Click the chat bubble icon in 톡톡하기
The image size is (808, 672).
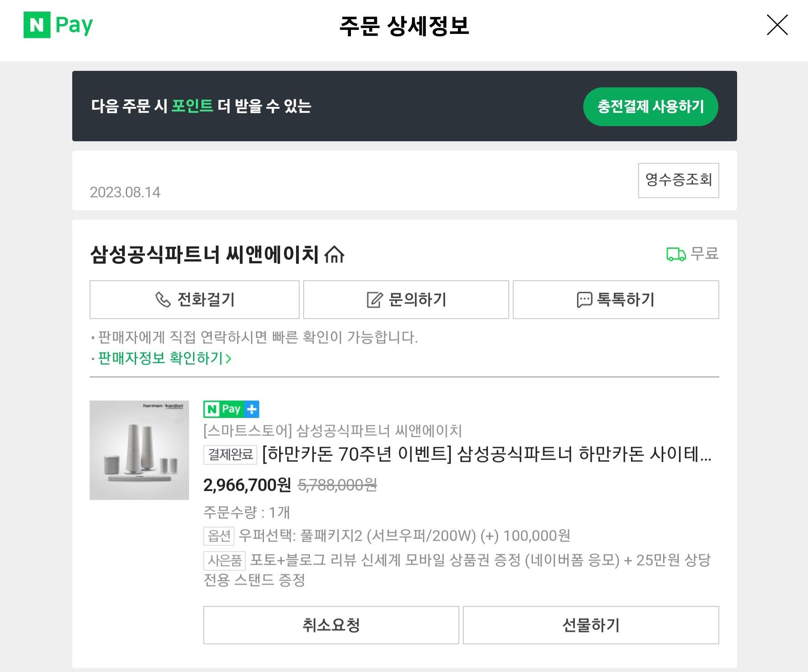coord(584,300)
